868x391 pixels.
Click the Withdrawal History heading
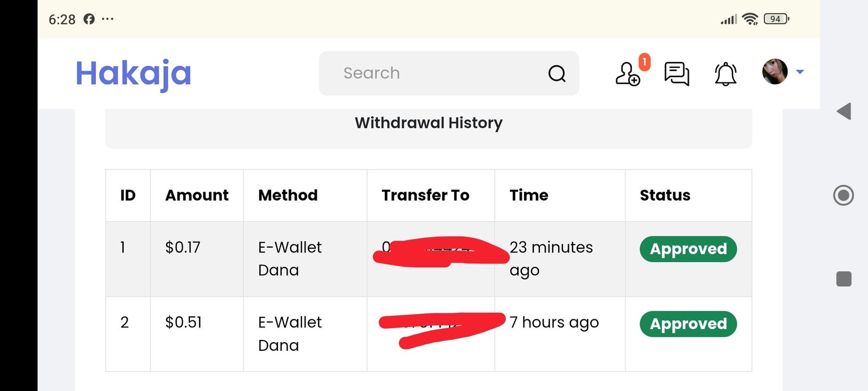pyautogui.click(x=429, y=123)
